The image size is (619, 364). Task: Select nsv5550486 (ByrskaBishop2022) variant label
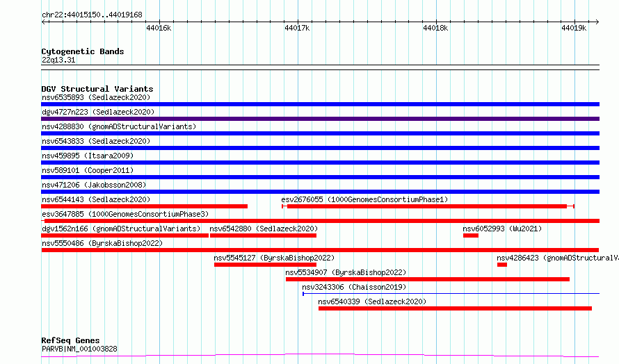(x=102, y=243)
